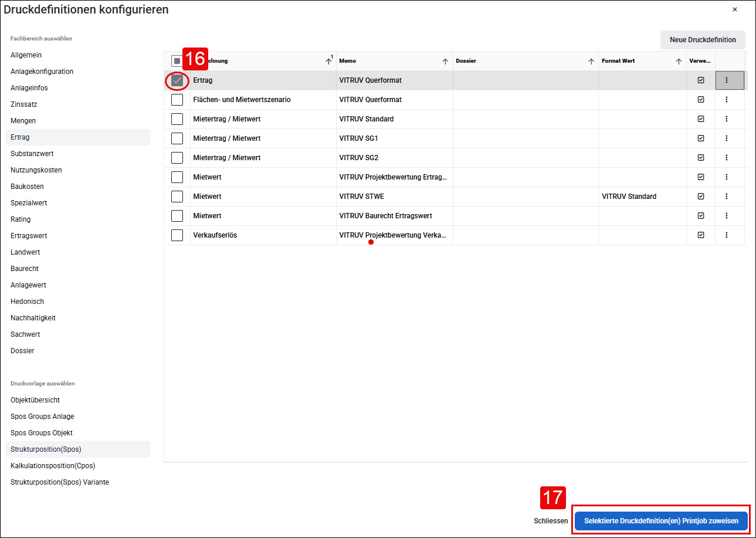
Task: Choose Spos Groups Objekt template
Action: pos(77,433)
